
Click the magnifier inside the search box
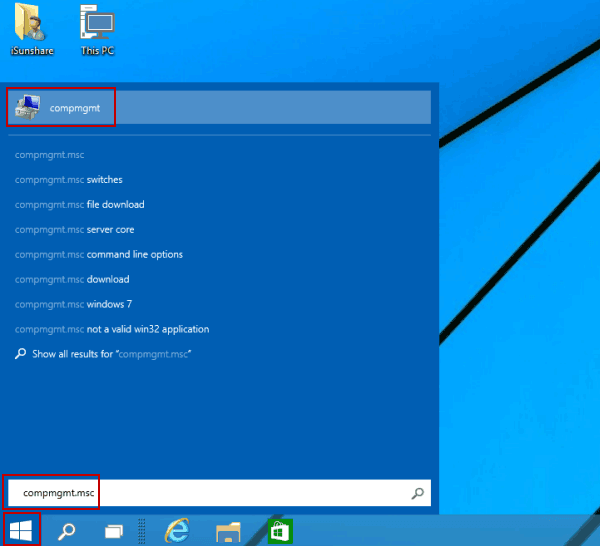click(x=418, y=494)
